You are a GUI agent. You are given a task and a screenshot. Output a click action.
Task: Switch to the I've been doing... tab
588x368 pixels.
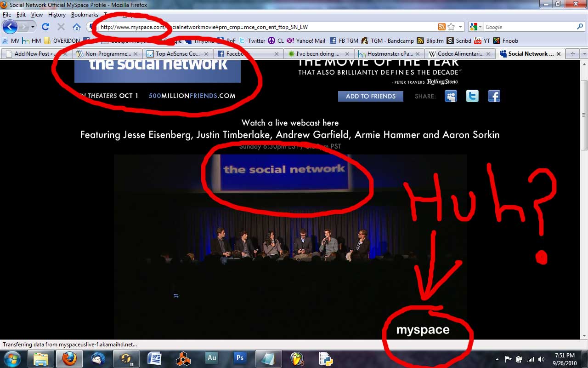[x=319, y=54]
